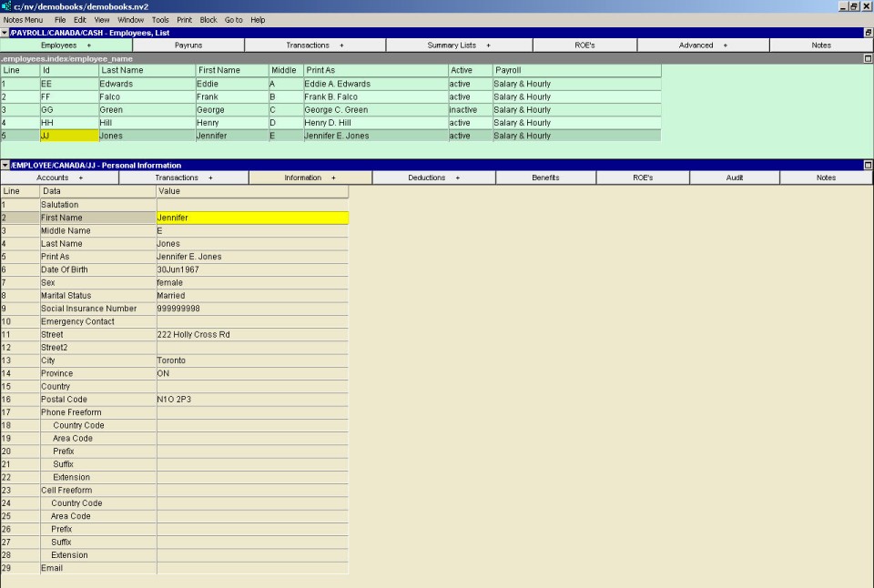
Task: Click the application icon in the title bar
Action: coord(6,6)
